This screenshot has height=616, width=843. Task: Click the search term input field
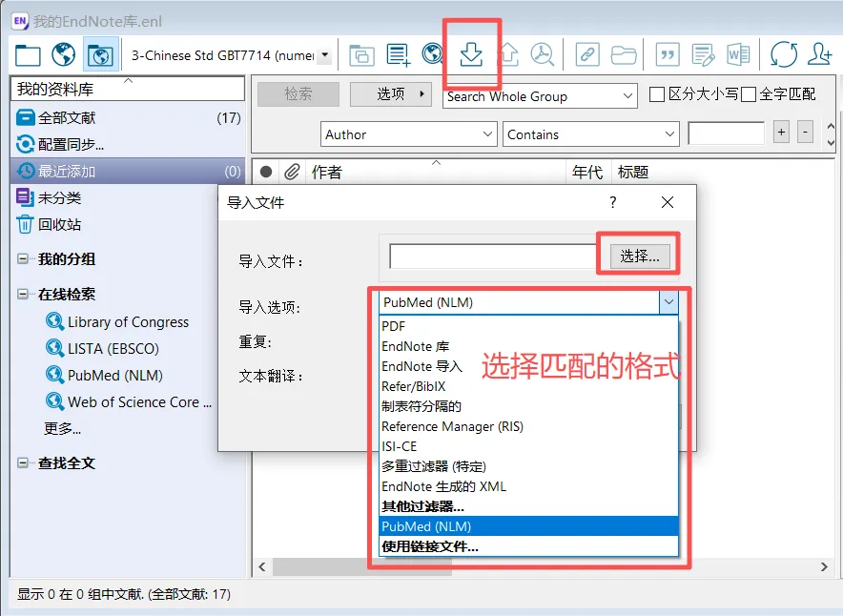[727, 133]
